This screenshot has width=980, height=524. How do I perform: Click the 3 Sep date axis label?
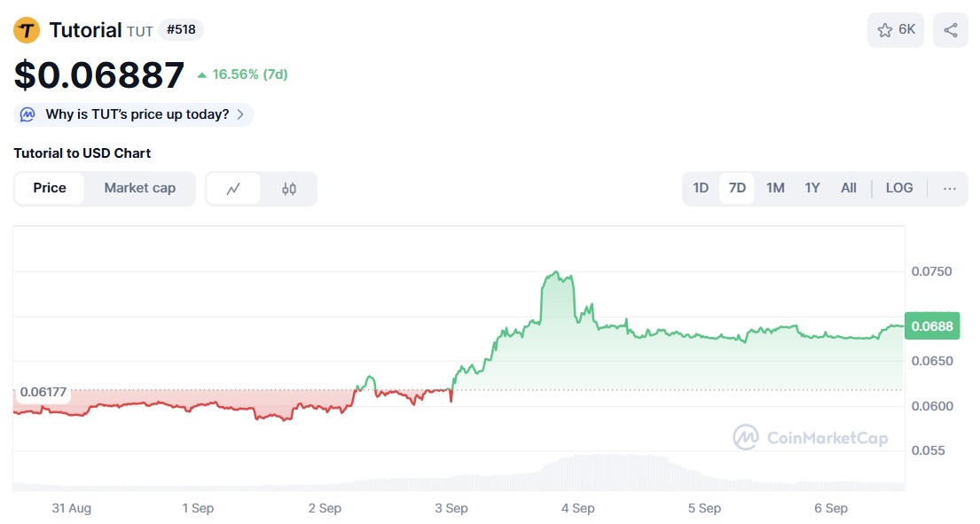(x=451, y=508)
